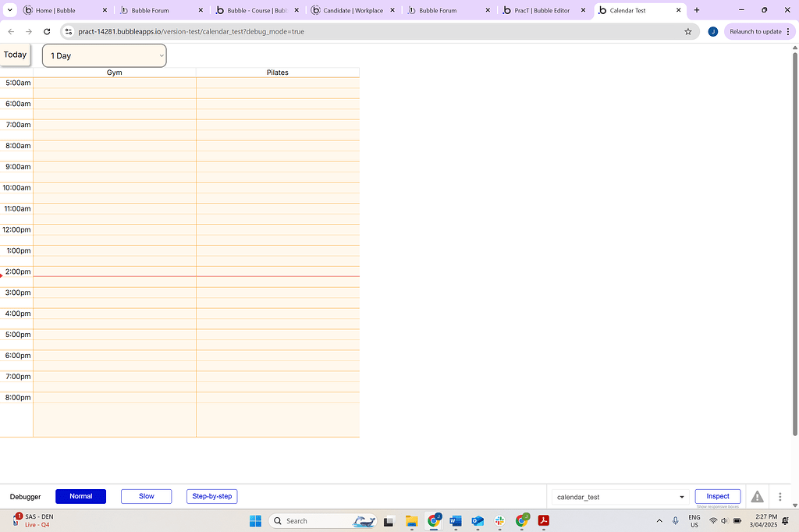Switch debugger to Slow mode
The image size is (799, 532).
(x=146, y=496)
